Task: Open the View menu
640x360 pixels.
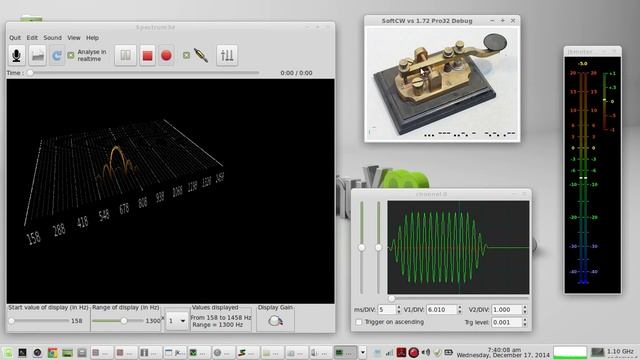Action: pos(73,38)
